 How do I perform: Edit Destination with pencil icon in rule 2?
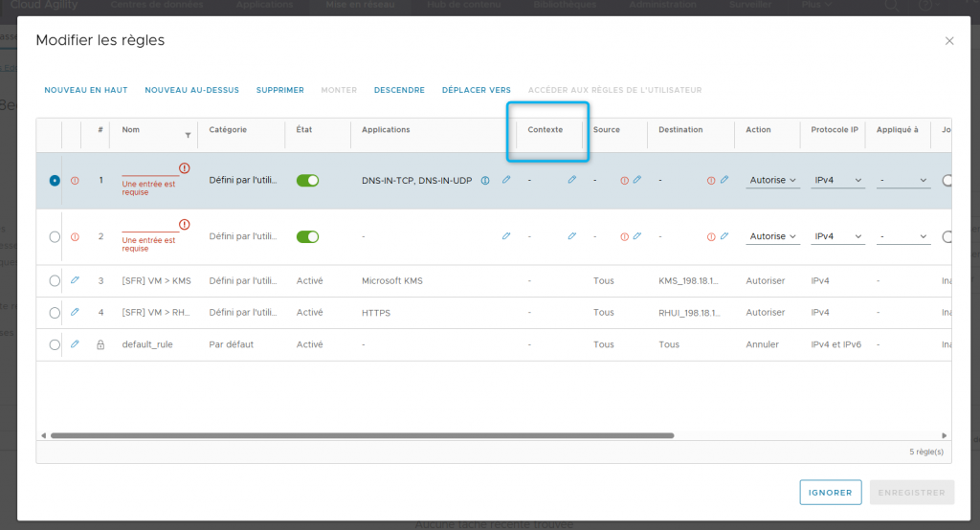(x=724, y=236)
